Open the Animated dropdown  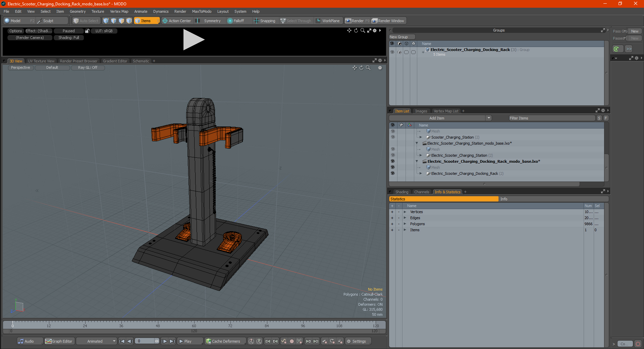point(97,341)
